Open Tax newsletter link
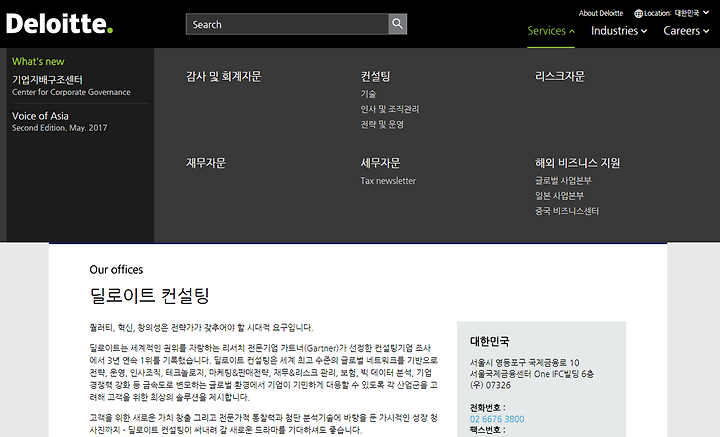Viewport: 720px width, 437px height. point(388,180)
